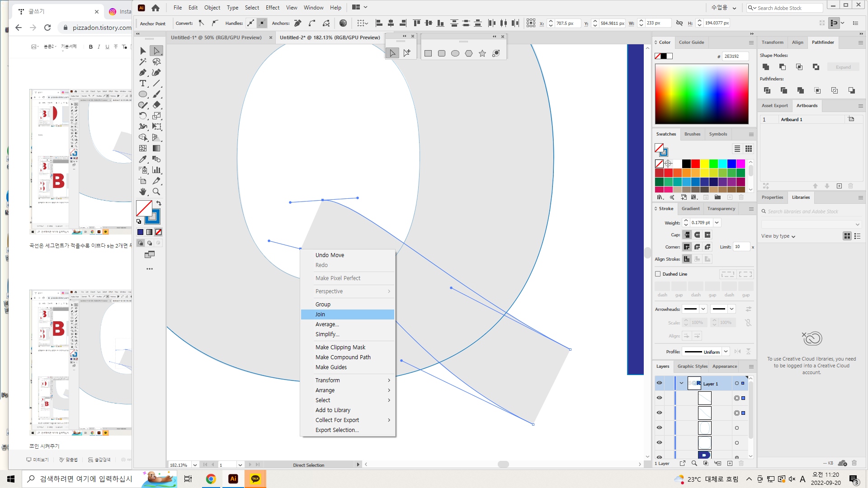Open Chrome from Windows taskbar
Viewport: 868px width, 488px height.
point(211,479)
